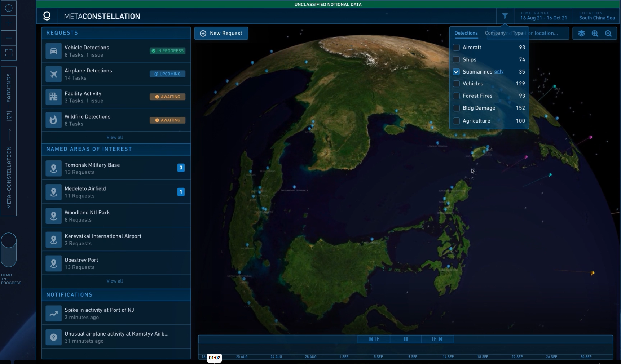The height and width of the screenshot is (364, 621).
Task: Open Woodland Ntl Park area
Action: coord(116,216)
